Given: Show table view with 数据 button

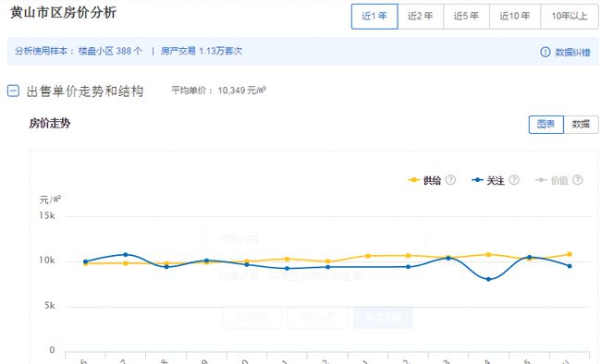Looking at the screenshot, I should (x=581, y=124).
